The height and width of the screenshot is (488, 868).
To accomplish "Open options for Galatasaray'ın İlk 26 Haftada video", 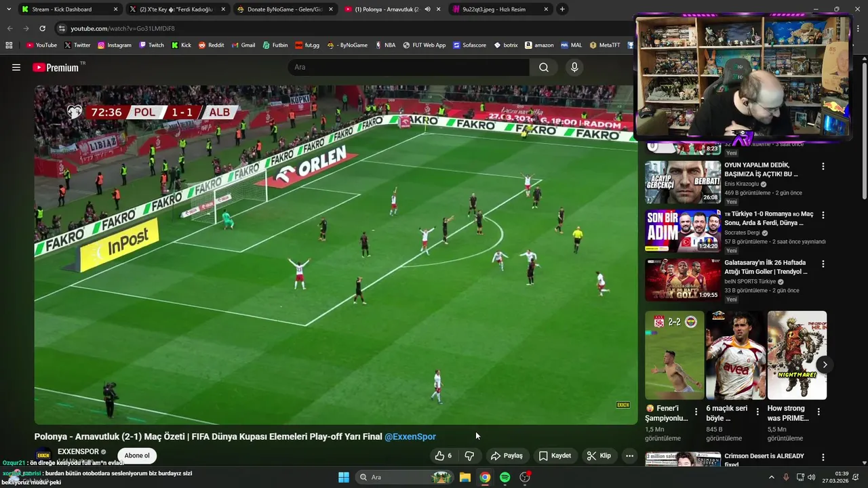I will coord(823,264).
